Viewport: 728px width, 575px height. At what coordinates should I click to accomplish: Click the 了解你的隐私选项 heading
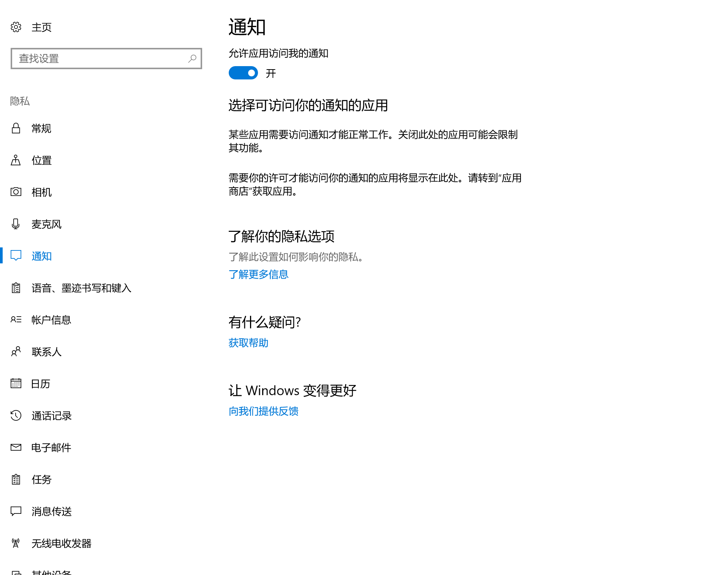coord(282,236)
